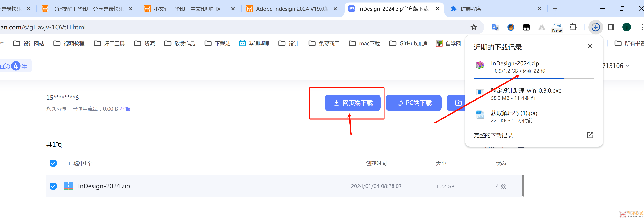Screen dimensions: 644x218
Task: Close the 小文轩 - 华印 tab
Action: click(x=233, y=9)
